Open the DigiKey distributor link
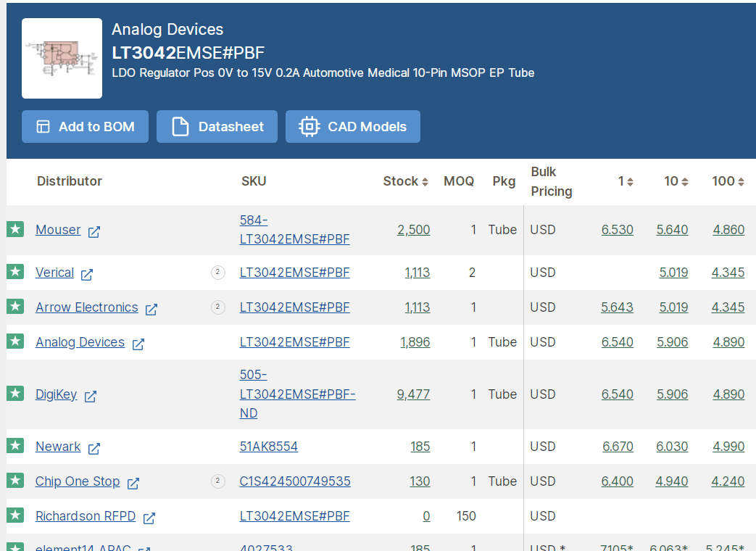The image size is (756, 551). (57, 394)
